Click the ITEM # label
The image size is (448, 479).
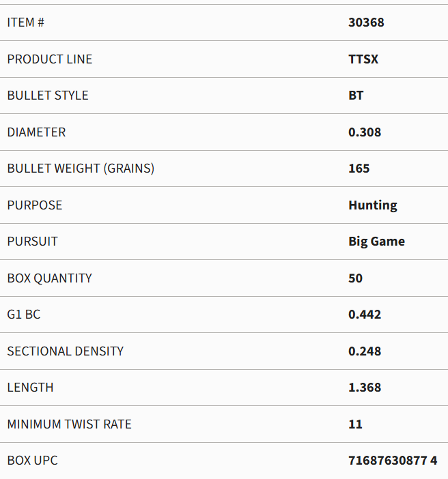26,23
